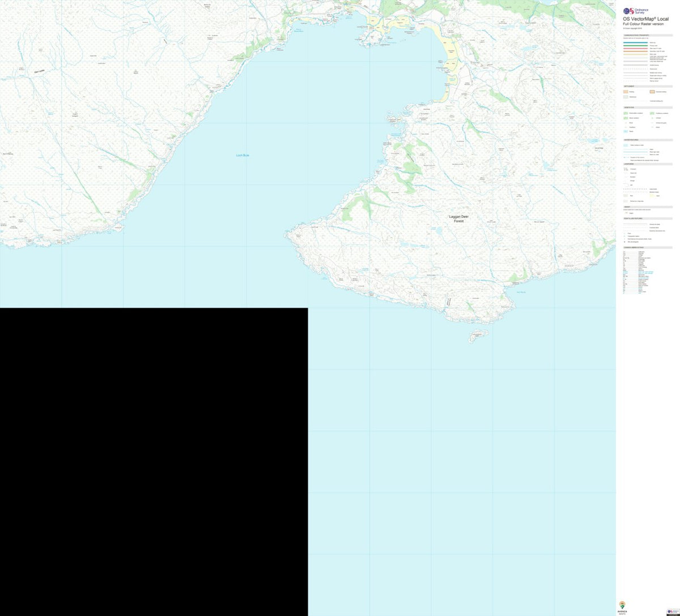Click the black no-data area of map
The height and width of the screenshot is (616, 680).
[154, 461]
